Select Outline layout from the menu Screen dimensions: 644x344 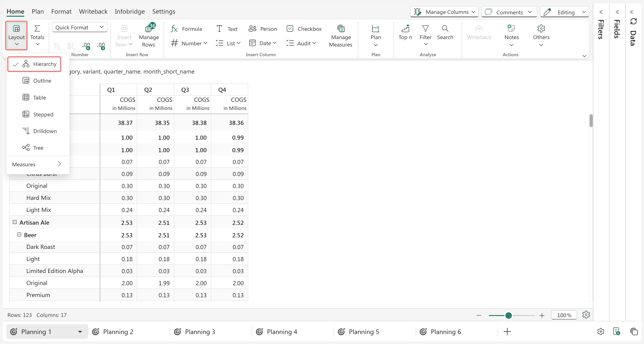(x=42, y=81)
